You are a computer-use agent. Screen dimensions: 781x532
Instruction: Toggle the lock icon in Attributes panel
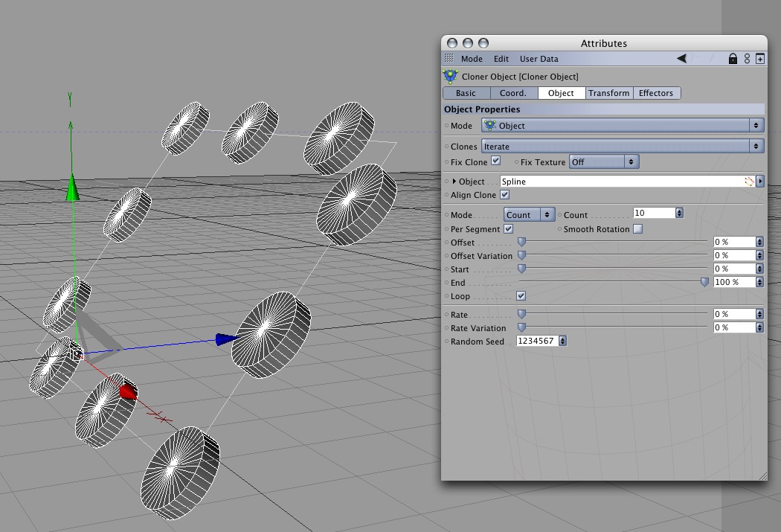pyautogui.click(x=733, y=59)
